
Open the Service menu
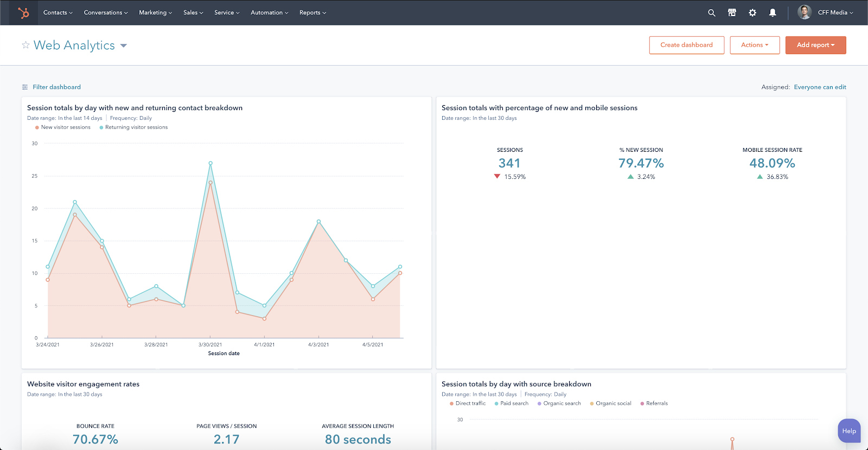coord(227,12)
